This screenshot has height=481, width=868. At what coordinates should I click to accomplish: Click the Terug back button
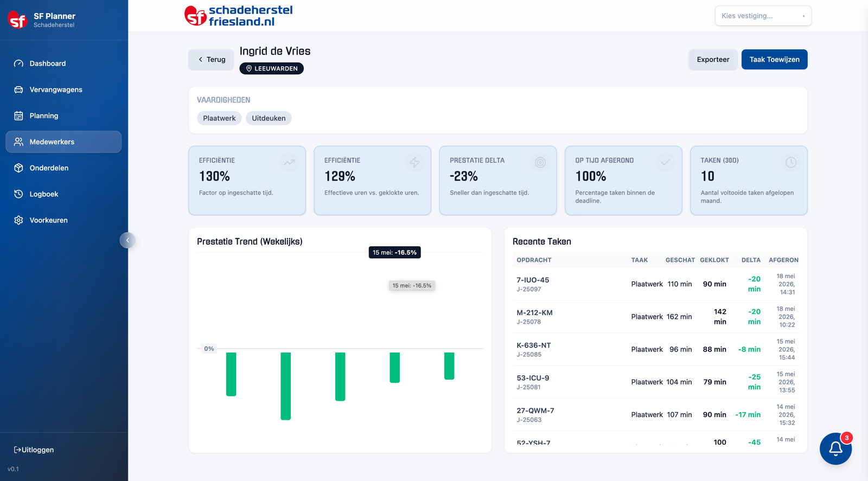point(211,60)
